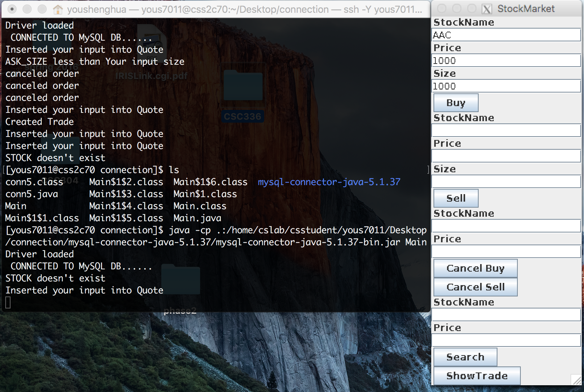Click the StockMarket window title text
The width and height of the screenshot is (584, 392).
[x=526, y=9]
